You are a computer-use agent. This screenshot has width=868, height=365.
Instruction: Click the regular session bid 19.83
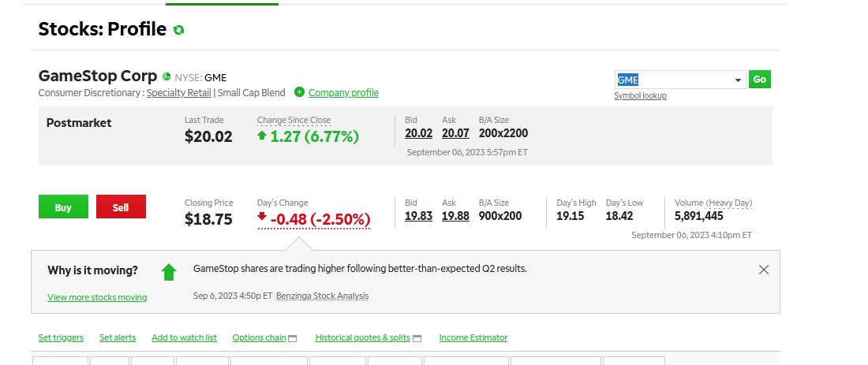(x=418, y=216)
